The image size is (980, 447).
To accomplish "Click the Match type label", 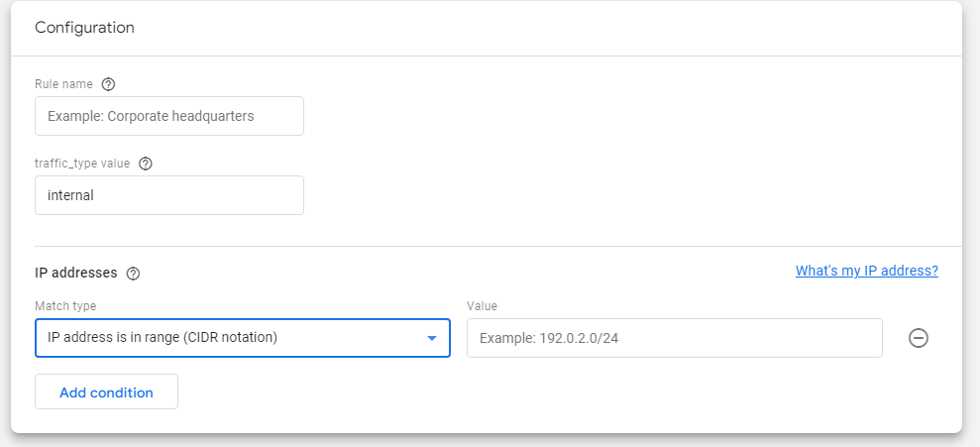I will tap(65, 306).
